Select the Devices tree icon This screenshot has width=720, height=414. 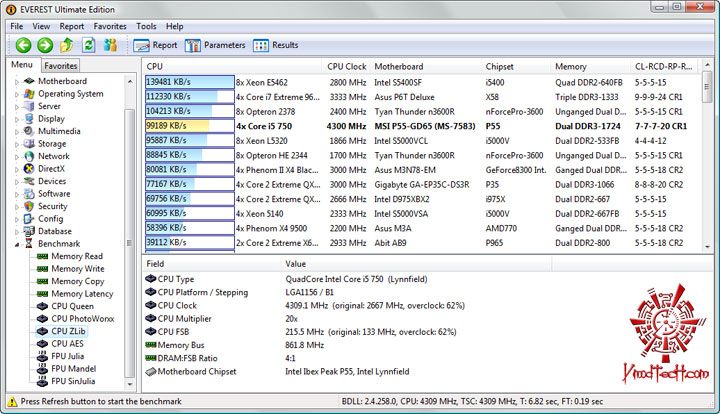[x=29, y=181]
